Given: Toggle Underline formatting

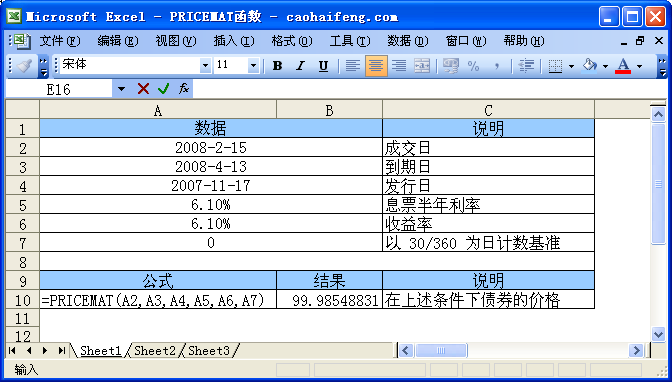Looking at the screenshot, I should (x=324, y=66).
